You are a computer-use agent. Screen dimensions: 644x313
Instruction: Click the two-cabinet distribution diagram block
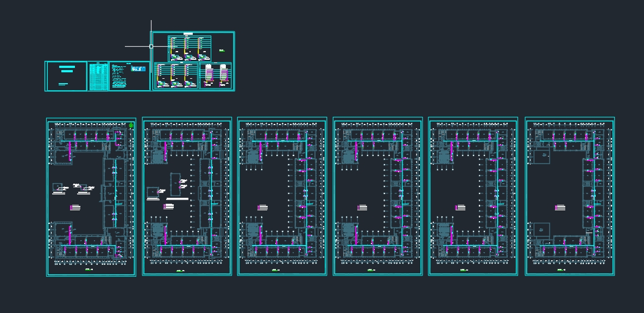coord(216,76)
